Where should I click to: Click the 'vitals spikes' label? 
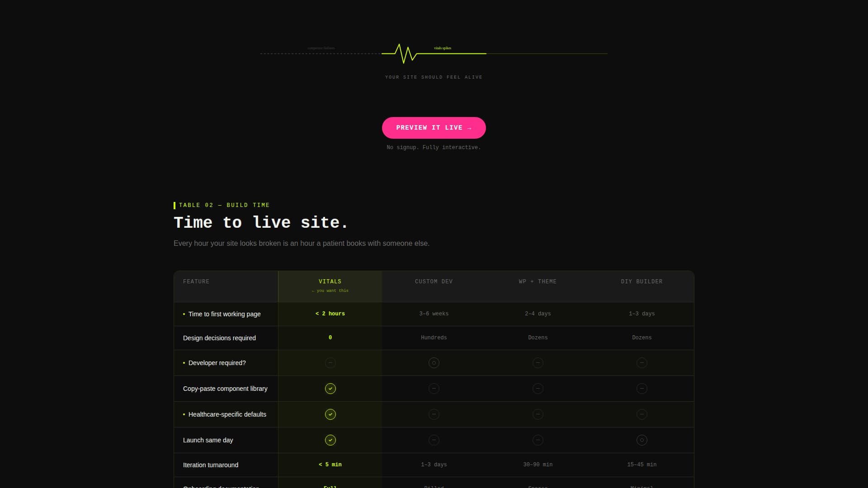click(443, 48)
